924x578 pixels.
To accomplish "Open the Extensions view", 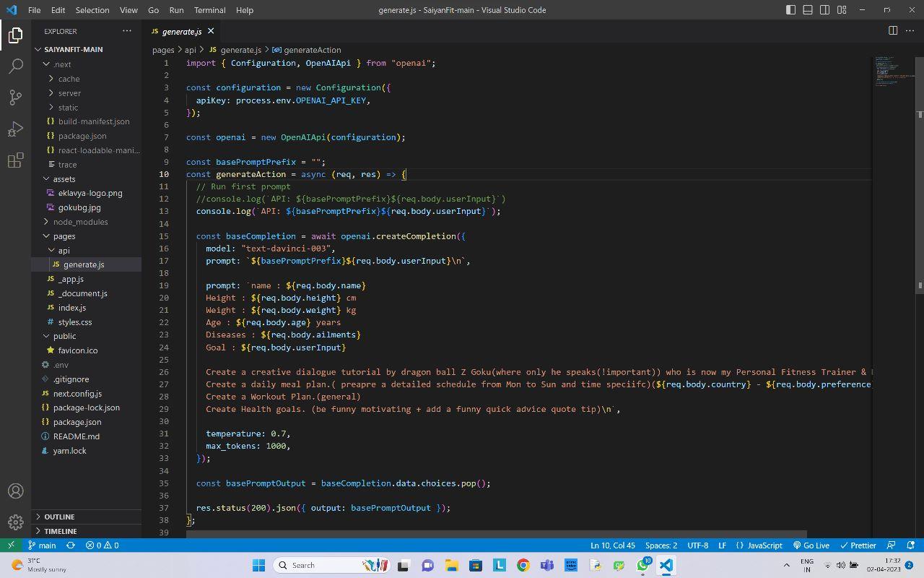I will 16,160.
